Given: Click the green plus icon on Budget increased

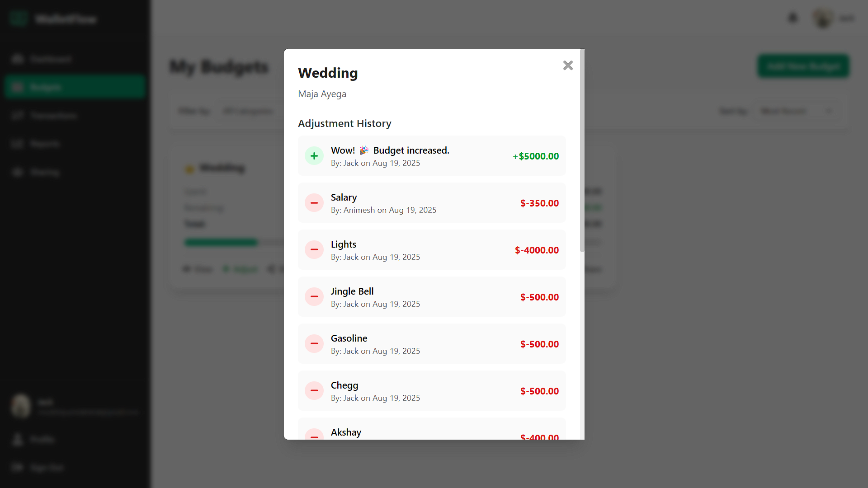Looking at the screenshot, I should (x=314, y=156).
